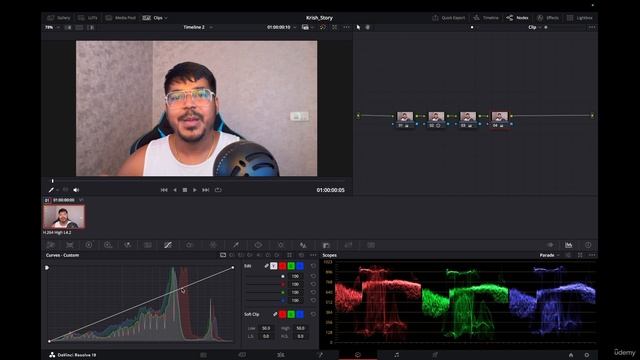Screen dimensions: 640x360
Task: Open the viewer picker tool icon
Action: (x=51, y=190)
